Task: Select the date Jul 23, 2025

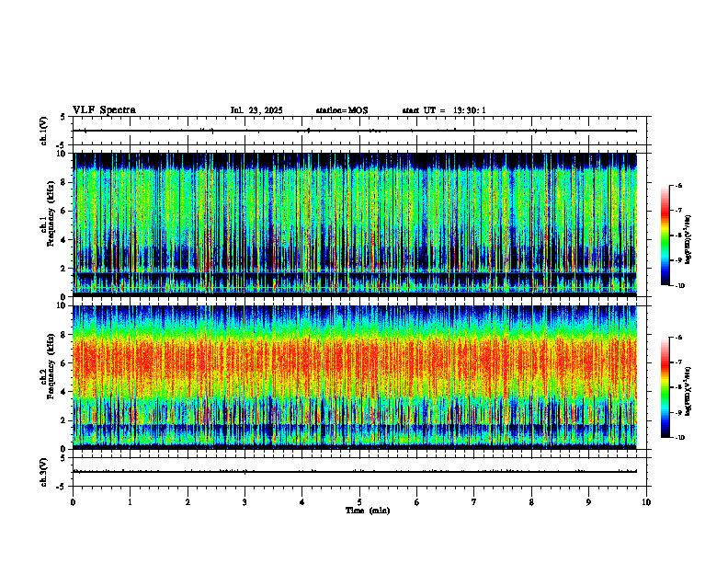Action: click(256, 110)
